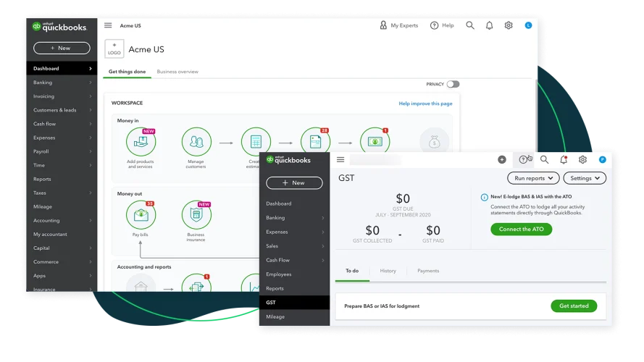Click the invoice icon with 28 badge

(x=315, y=141)
